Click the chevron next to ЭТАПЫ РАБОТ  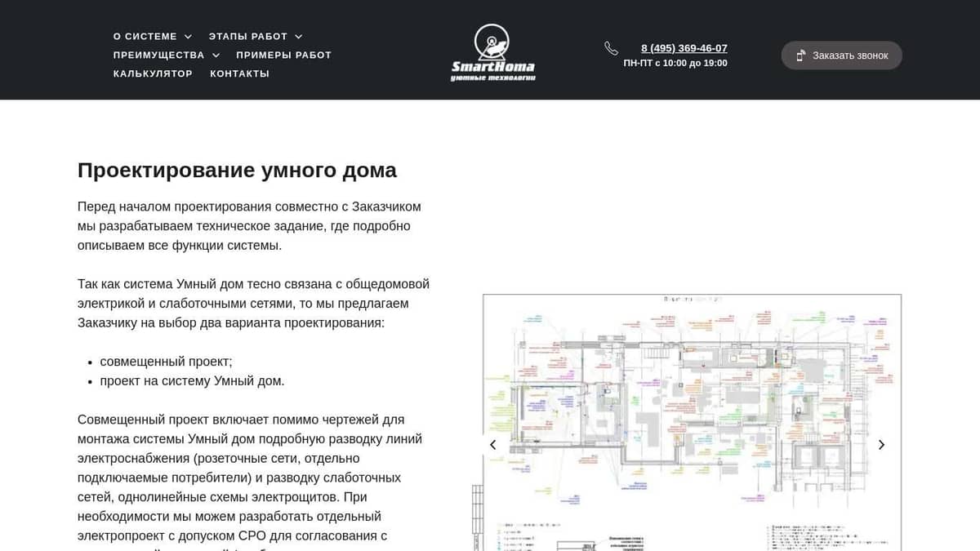pyautogui.click(x=298, y=36)
